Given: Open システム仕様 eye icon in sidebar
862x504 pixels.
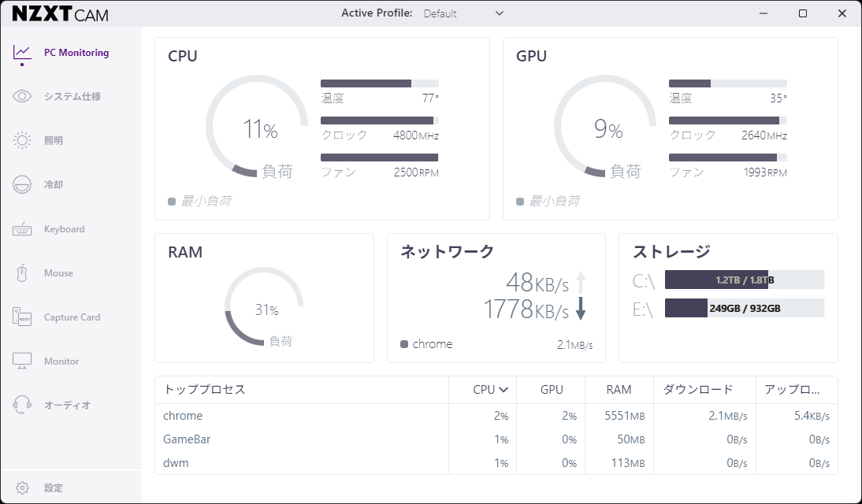Looking at the screenshot, I should (22, 97).
